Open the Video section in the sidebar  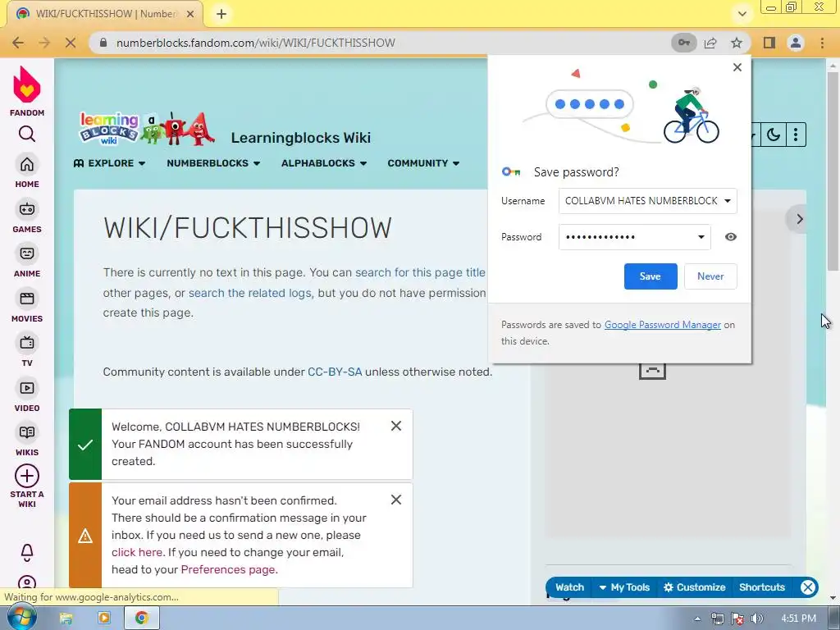[27, 395]
